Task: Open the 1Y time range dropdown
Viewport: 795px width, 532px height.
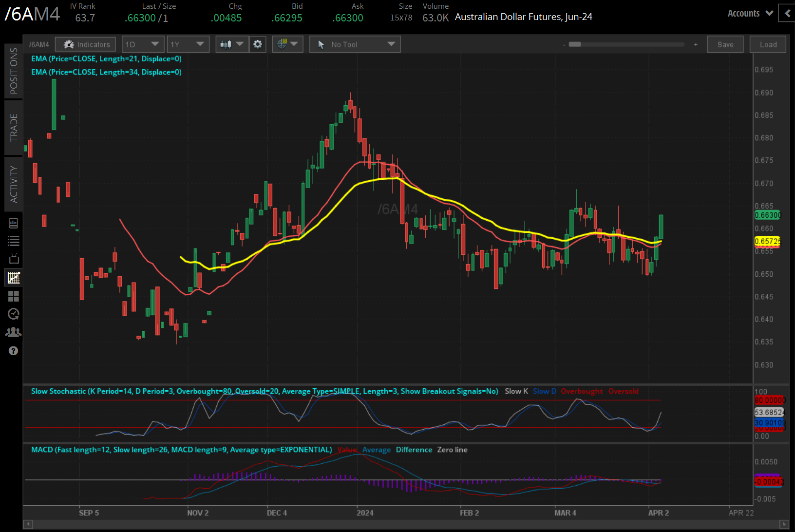Action: pos(188,44)
